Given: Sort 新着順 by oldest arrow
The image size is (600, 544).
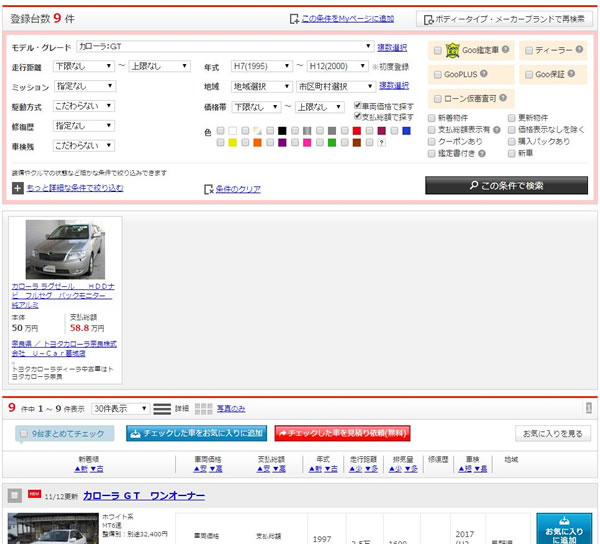Looking at the screenshot, I should pos(96,469).
